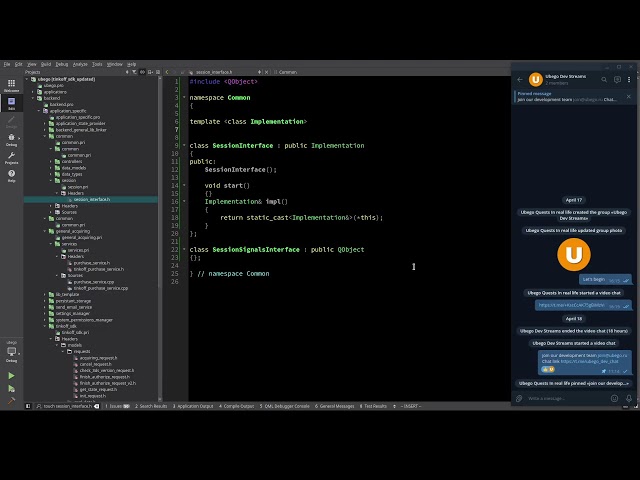Click the locator search input field

(x=68, y=406)
